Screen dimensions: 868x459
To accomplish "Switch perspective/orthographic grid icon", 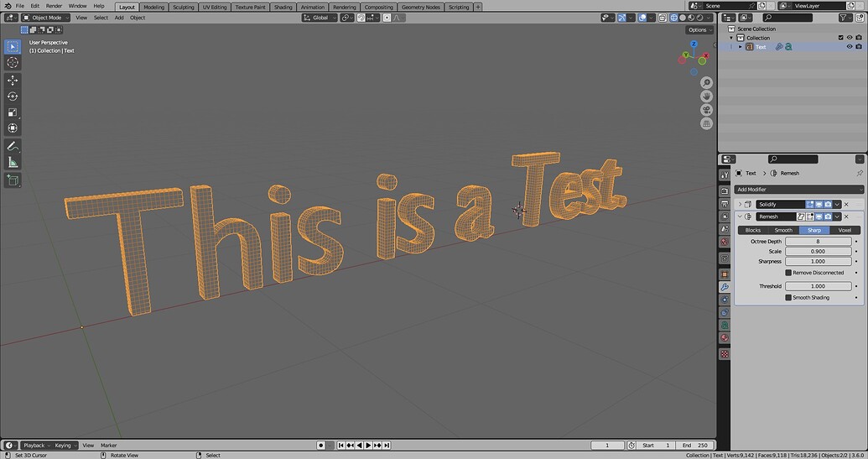I will pyautogui.click(x=706, y=123).
